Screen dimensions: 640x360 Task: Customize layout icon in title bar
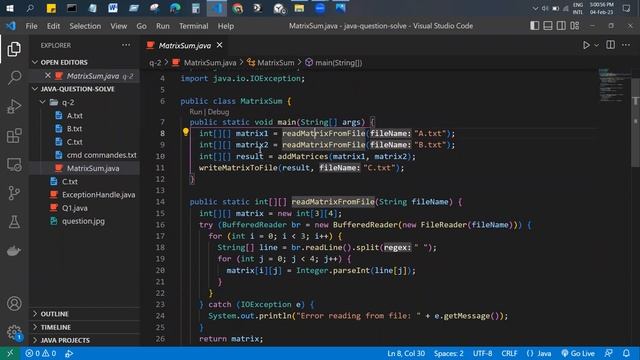point(575,26)
